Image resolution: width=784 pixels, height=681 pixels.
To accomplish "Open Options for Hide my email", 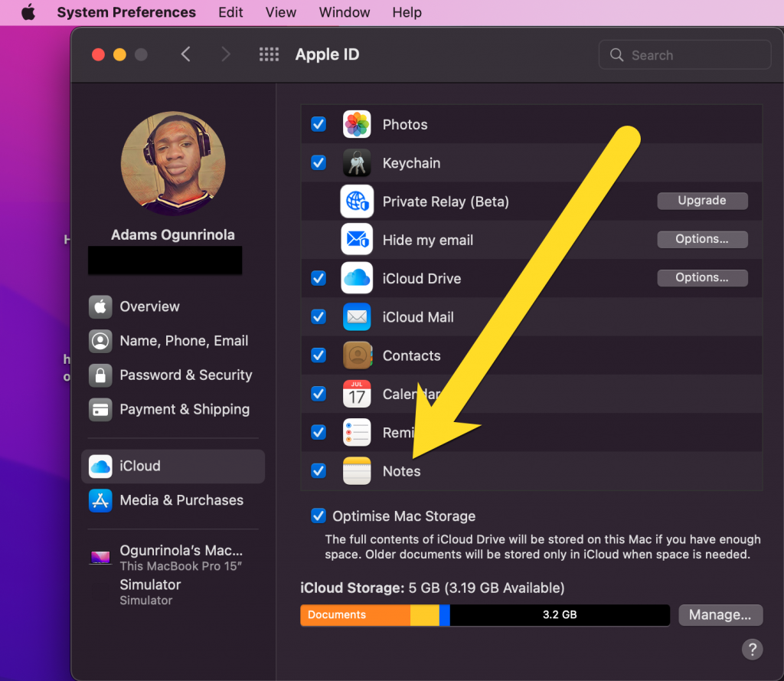I will 703,239.
